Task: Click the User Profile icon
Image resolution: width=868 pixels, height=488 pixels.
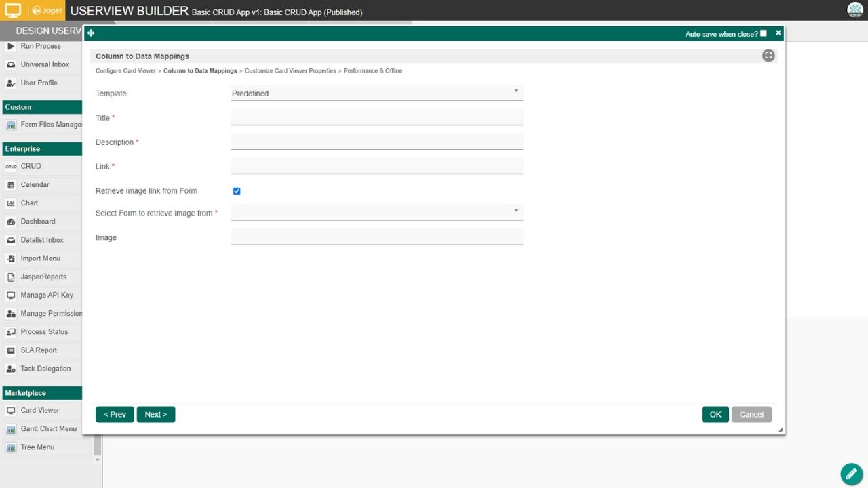Action: [11, 83]
